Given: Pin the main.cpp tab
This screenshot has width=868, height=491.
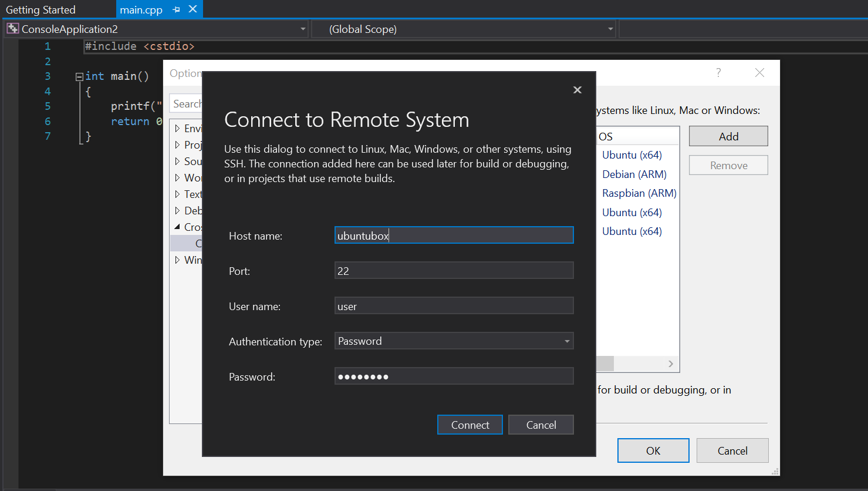Looking at the screenshot, I should (x=176, y=10).
